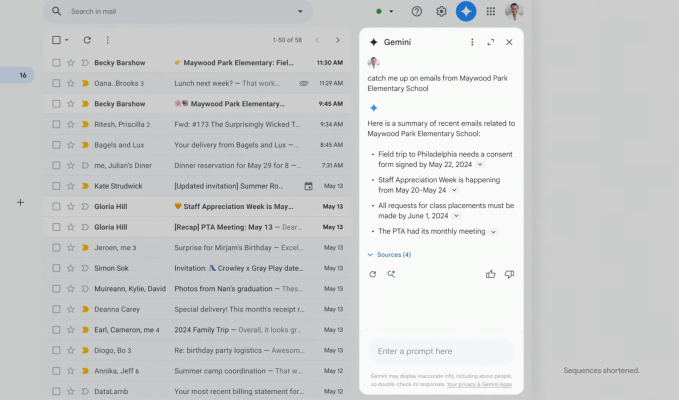Open the Help question mark menu
The height and width of the screenshot is (400, 679).
click(x=417, y=11)
